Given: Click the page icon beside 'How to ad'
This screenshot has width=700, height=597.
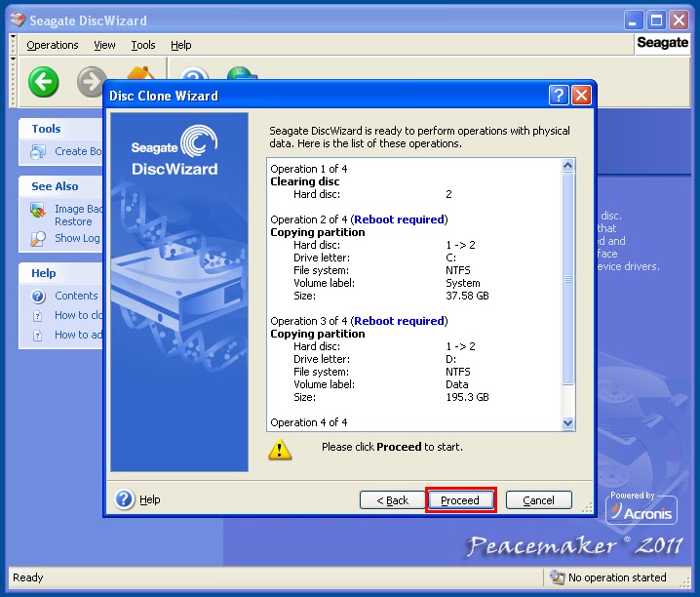Looking at the screenshot, I should coord(37,336).
